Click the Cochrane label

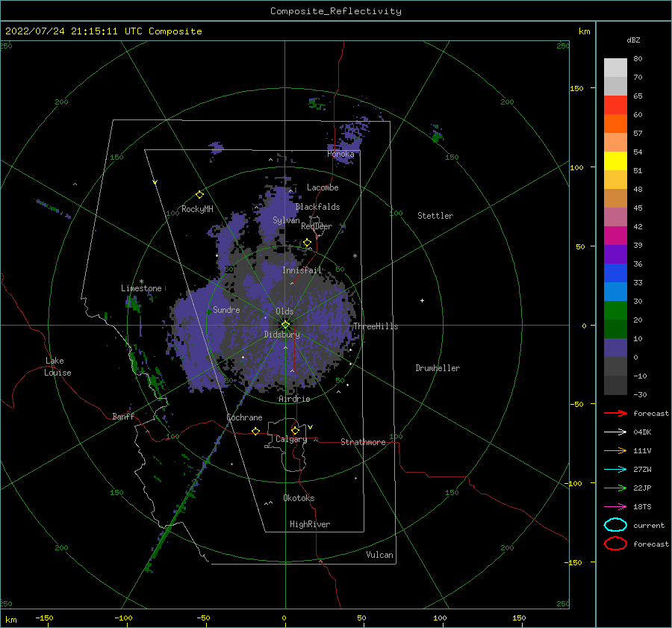pos(244,417)
